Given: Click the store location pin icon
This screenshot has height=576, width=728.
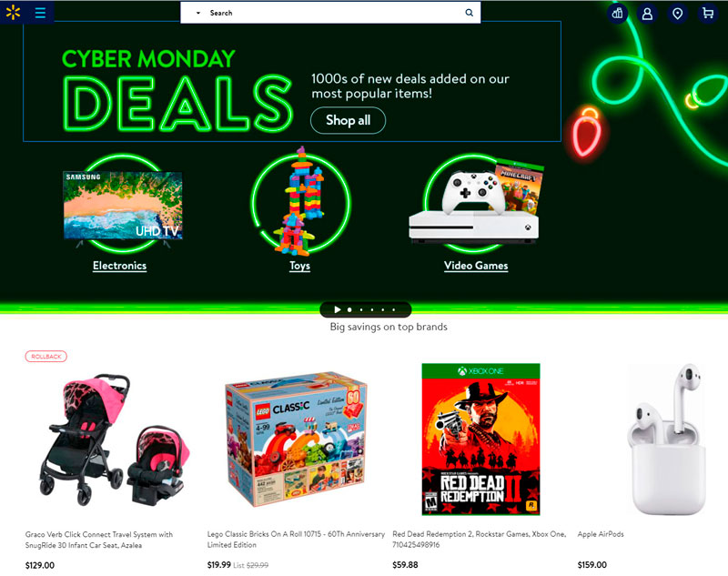Looking at the screenshot, I should click(x=677, y=14).
